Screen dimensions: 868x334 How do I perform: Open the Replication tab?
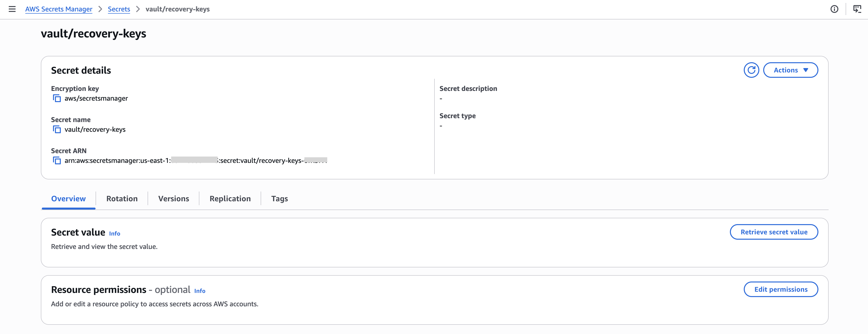(x=230, y=199)
